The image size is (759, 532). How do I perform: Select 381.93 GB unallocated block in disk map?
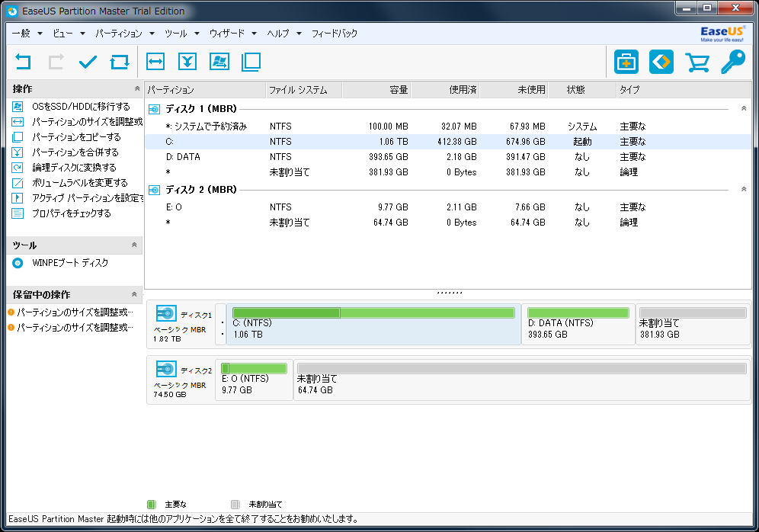(x=693, y=325)
